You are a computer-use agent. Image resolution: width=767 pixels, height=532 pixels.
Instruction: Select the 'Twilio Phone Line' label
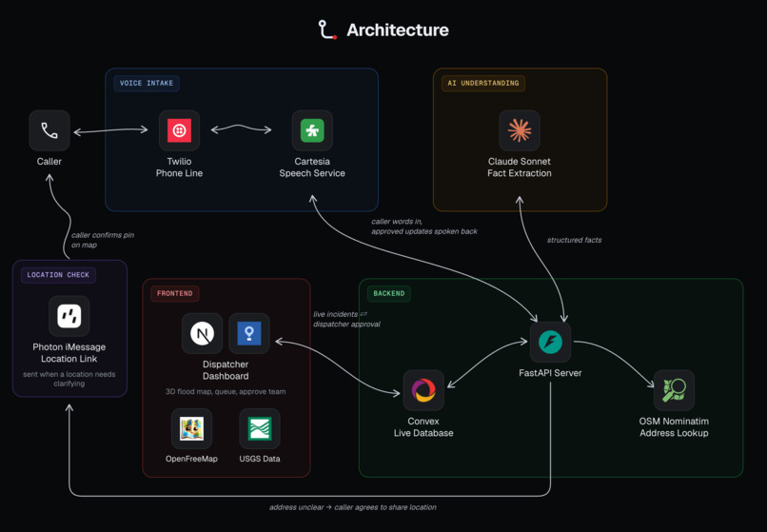click(179, 167)
